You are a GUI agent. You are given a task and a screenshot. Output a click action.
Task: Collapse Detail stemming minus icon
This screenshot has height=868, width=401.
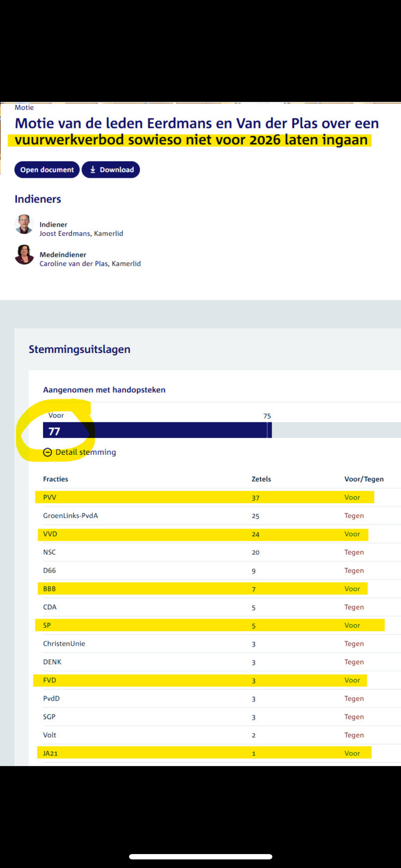click(47, 452)
